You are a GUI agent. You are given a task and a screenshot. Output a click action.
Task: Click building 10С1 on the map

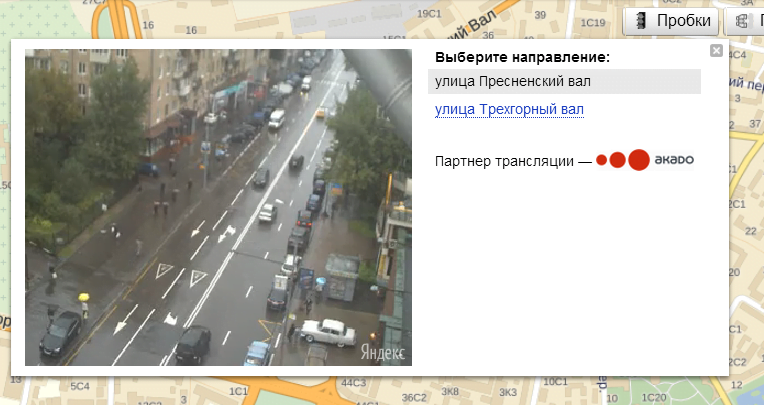pyautogui.click(x=556, y=383)
